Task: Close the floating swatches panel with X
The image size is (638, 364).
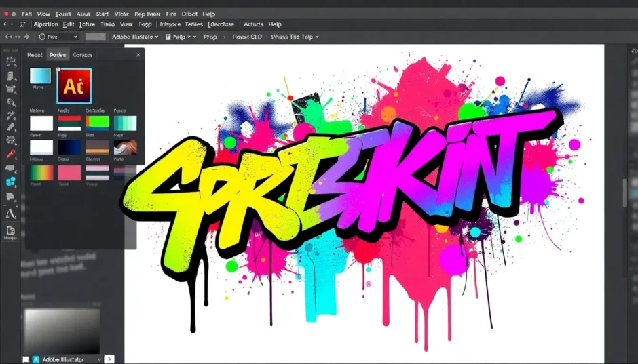Action: click(138, 55)
